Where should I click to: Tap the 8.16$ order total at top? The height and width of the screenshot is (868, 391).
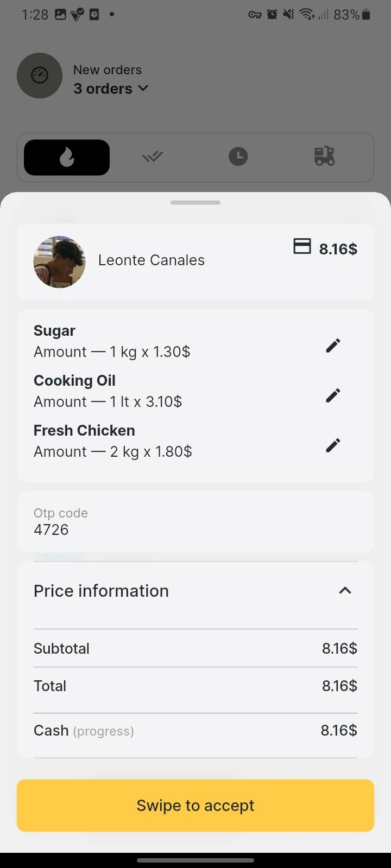[x=338, y=249]
